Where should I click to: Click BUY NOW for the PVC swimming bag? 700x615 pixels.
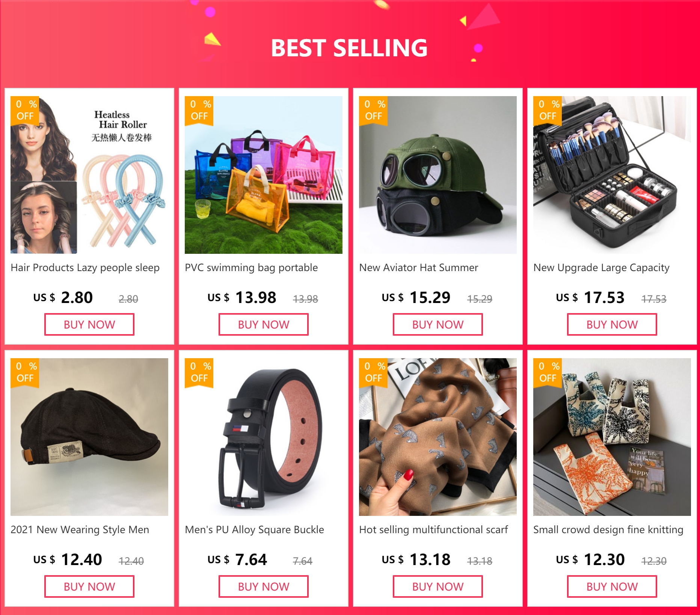[x=264, y=324]
